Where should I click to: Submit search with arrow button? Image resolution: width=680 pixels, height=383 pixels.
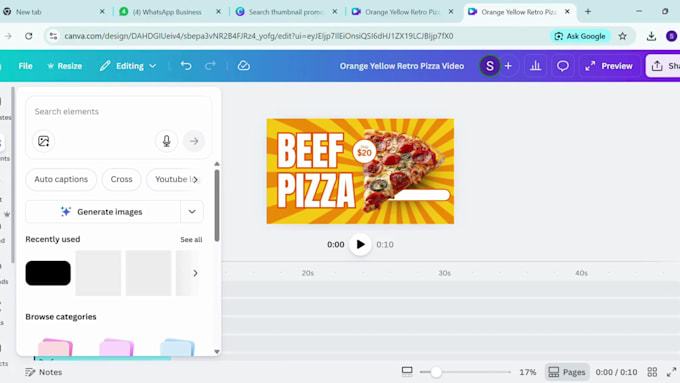tap(194, 141)
